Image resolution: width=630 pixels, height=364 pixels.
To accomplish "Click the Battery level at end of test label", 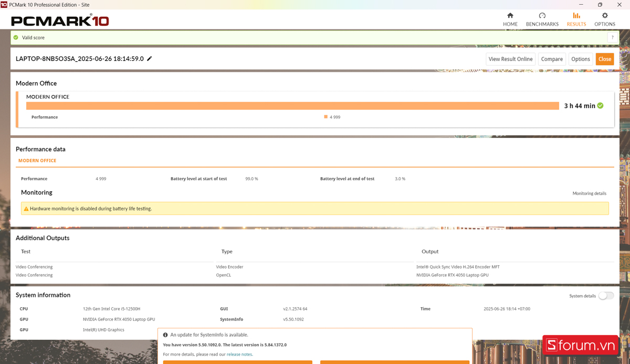I will coord(347,179).
